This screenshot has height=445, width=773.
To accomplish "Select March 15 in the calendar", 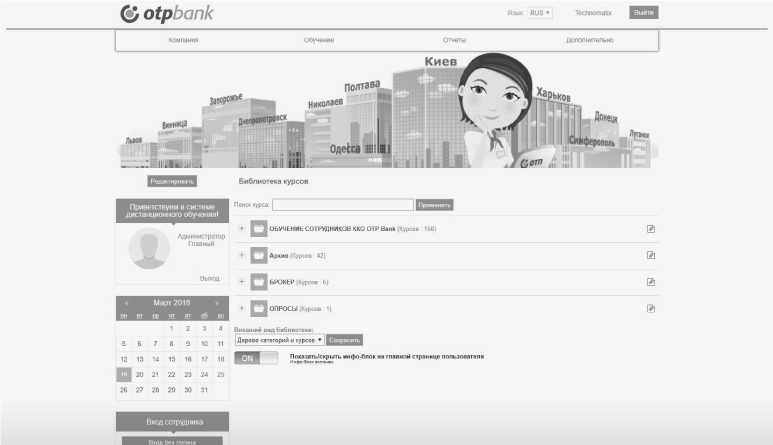I will click(x=172, y=359).
